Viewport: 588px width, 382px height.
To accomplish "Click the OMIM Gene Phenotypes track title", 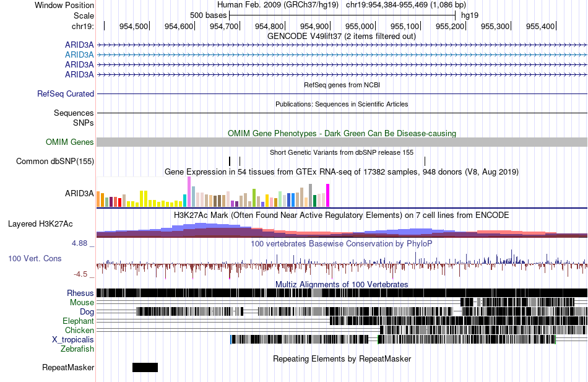I will pyautogui.click(x=342, y=134).
